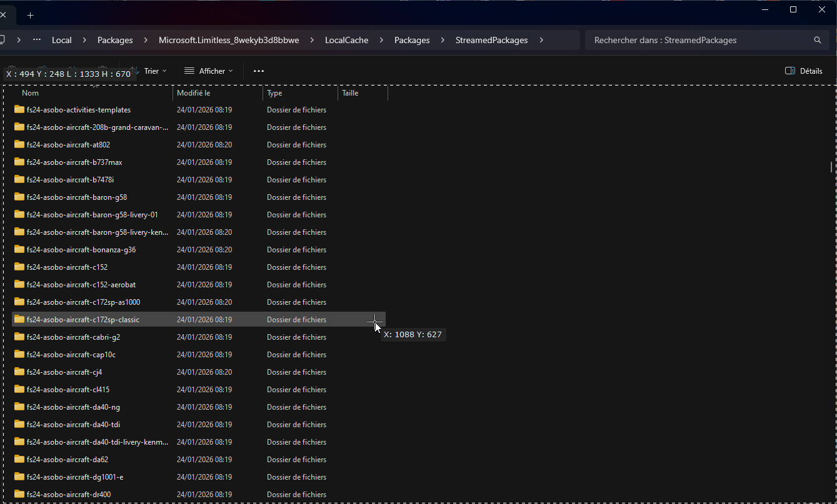
Task: Expand the chevron after StreamedPackages in the path
Action: coord(541,40)
